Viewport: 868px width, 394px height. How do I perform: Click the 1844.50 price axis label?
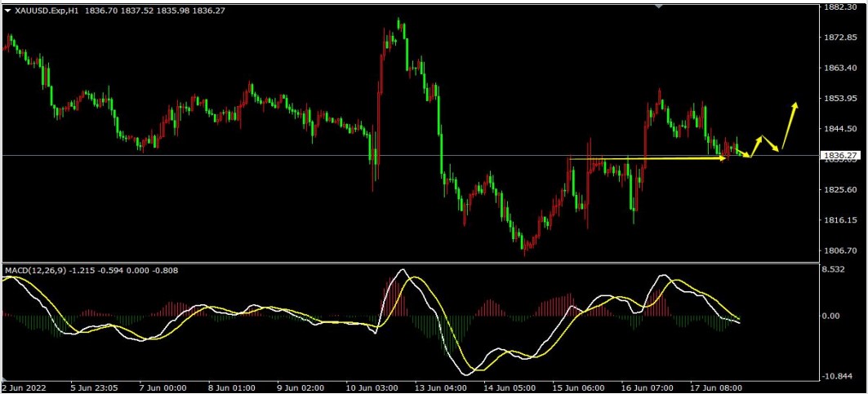(840, 128)
